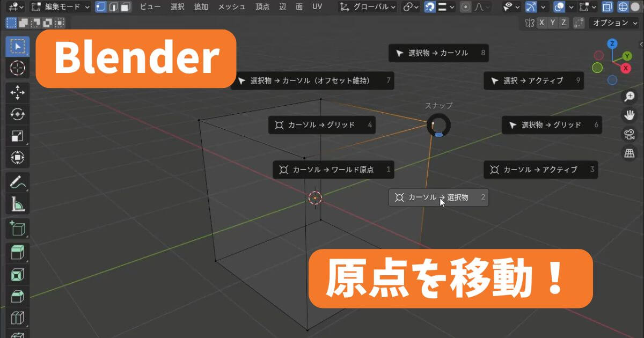Toggle X-ray mode
Screen dimensions: 644x338
[607, 7]
